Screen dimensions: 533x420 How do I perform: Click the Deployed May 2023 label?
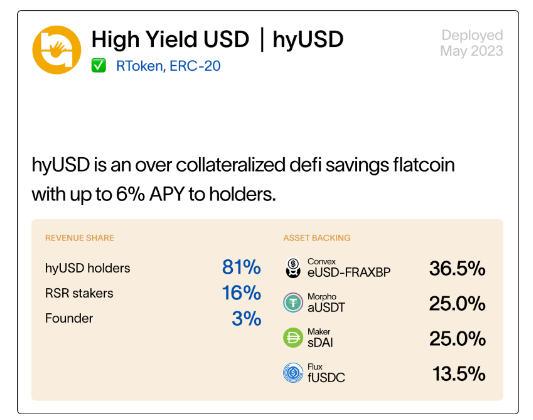click(472, 43)
